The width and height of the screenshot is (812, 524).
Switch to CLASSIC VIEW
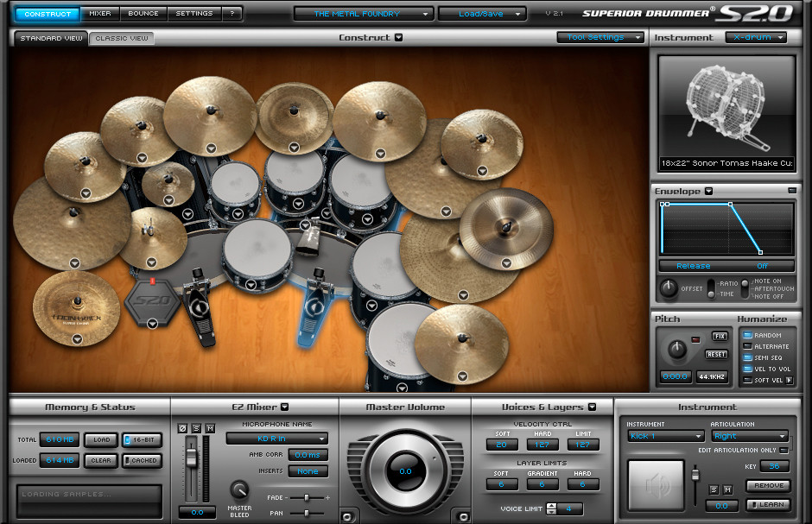click(120, 38)
